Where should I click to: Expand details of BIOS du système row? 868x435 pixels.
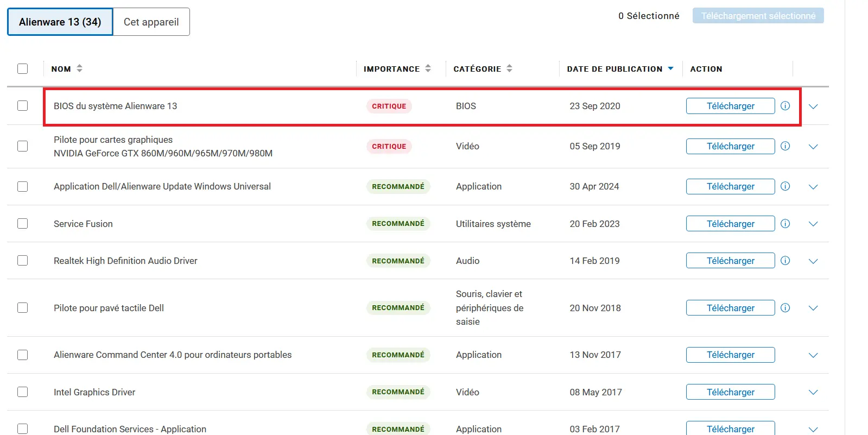click(813, 106)
